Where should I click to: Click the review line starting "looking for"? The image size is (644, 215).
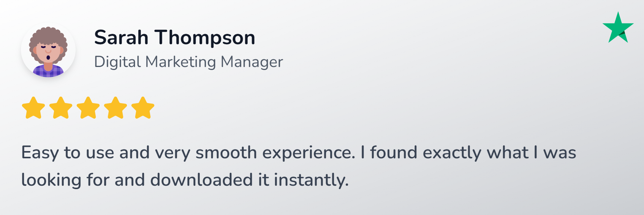point(185,180)
